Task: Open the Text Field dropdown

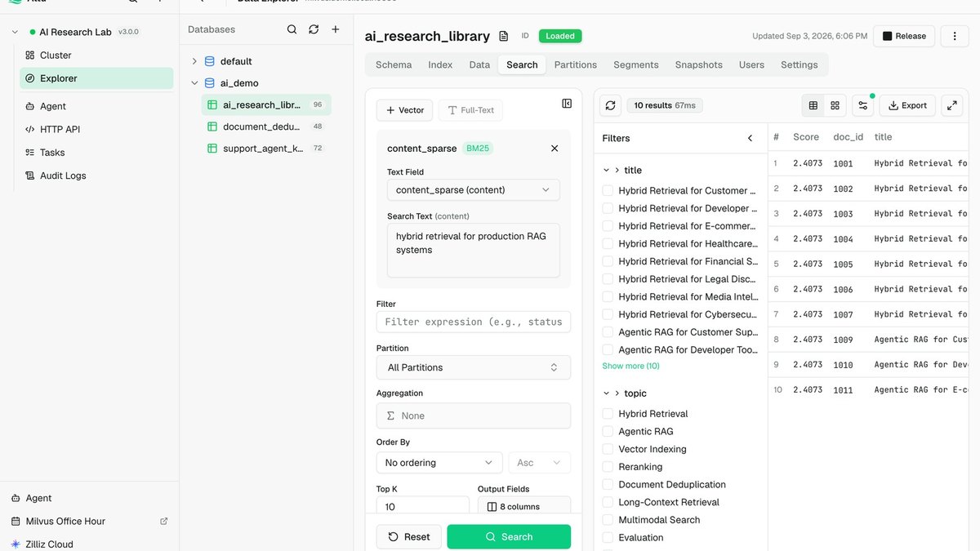Action: [x=474, y=190]
